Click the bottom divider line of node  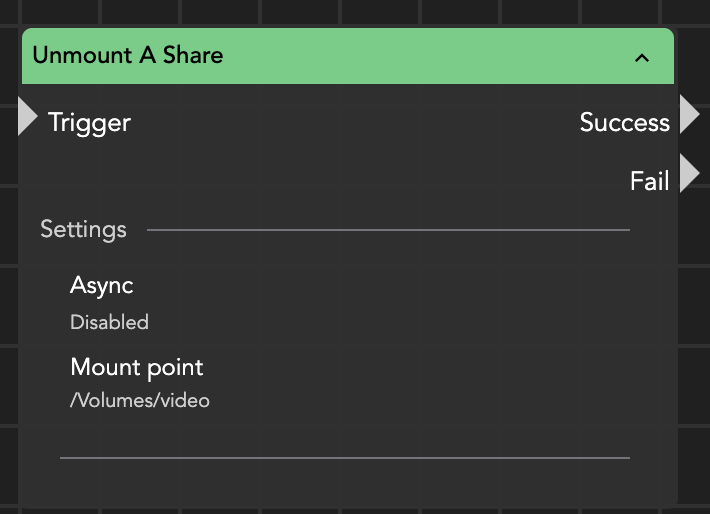pyautogui.click(x=345, y=458)
